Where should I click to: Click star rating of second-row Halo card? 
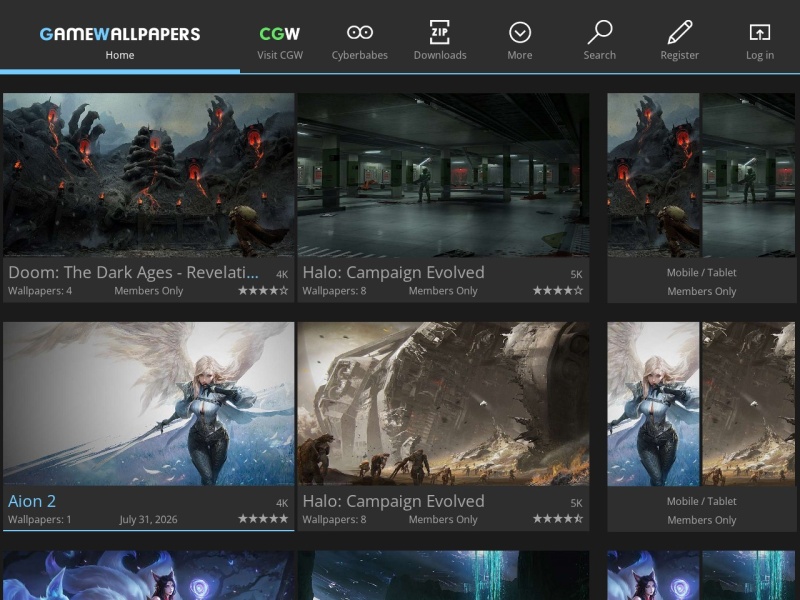[x=558, y=519]
